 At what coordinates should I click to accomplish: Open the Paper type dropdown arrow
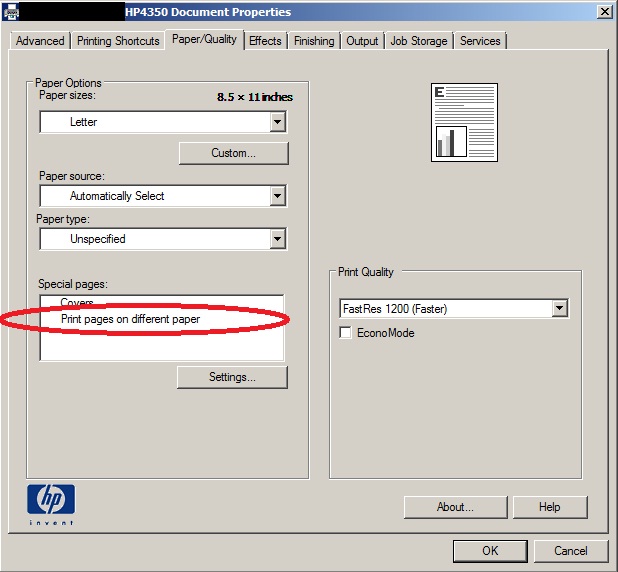tap(278, 238)
